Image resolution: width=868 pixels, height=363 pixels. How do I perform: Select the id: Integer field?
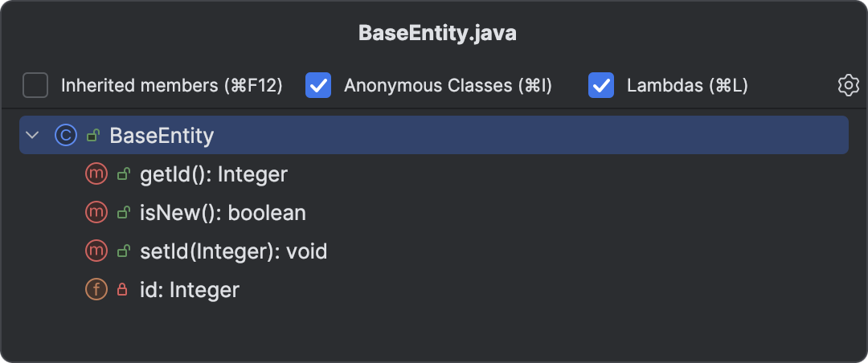coord(190,290)
